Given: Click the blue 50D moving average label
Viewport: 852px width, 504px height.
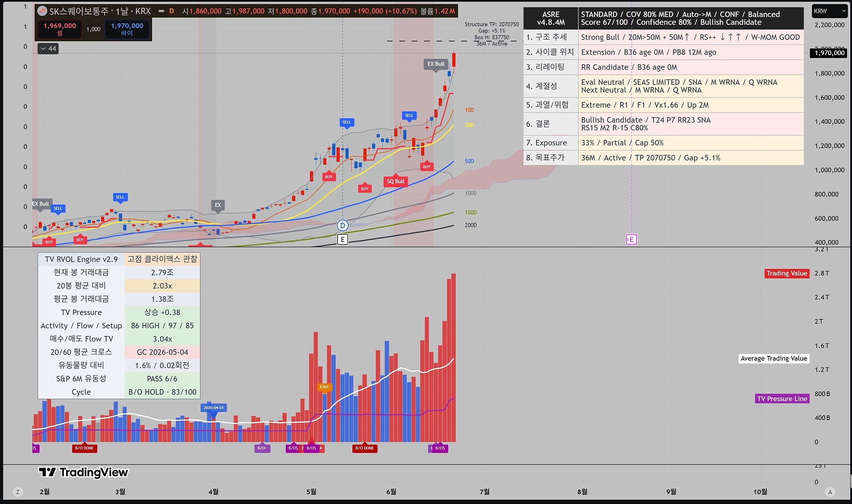Looking at the screenshot, I should (x=469, y=161).
